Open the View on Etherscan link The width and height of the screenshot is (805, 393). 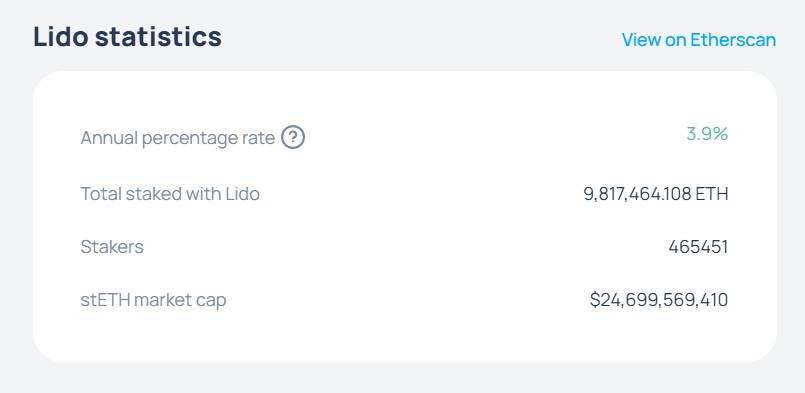pyautogui.click(x=699, y=40)
